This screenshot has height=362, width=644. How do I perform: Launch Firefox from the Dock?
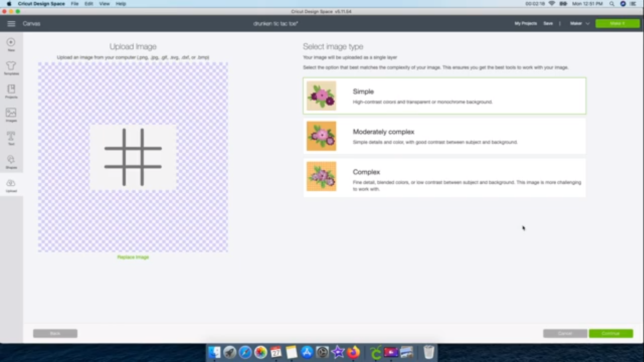(353, 352)
